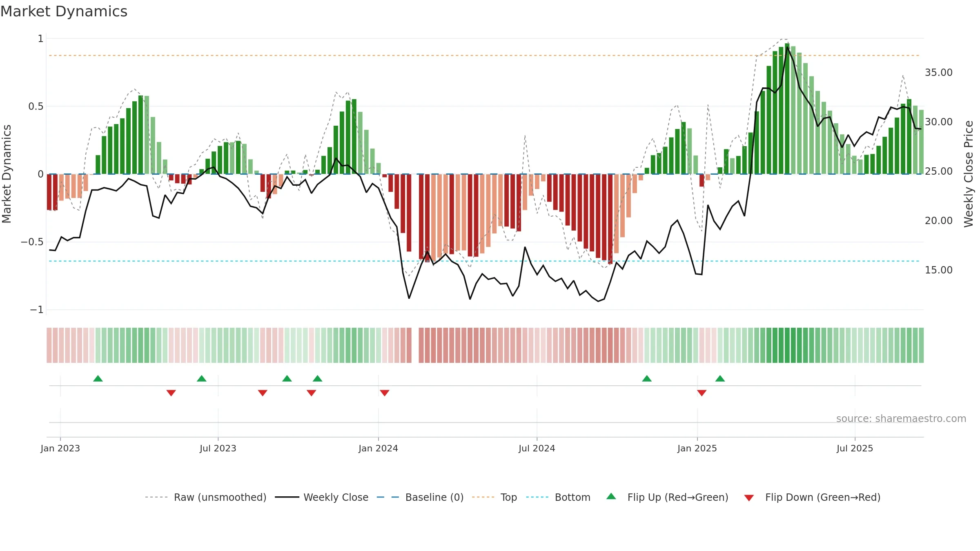Click the Flip Down (Green→Red) legend label
Image resolution: width=980 pixels, height=551 pixels.
point(823,497)
